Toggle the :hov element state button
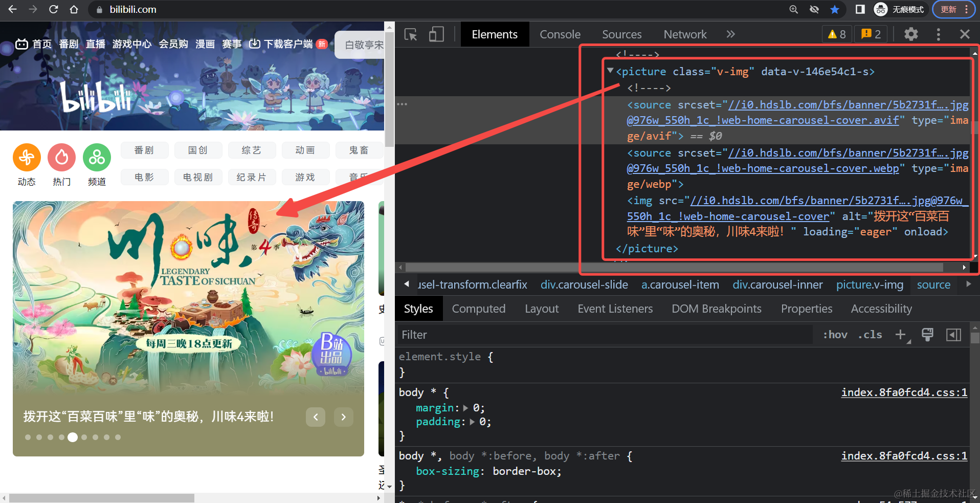 tap(835, 335)
